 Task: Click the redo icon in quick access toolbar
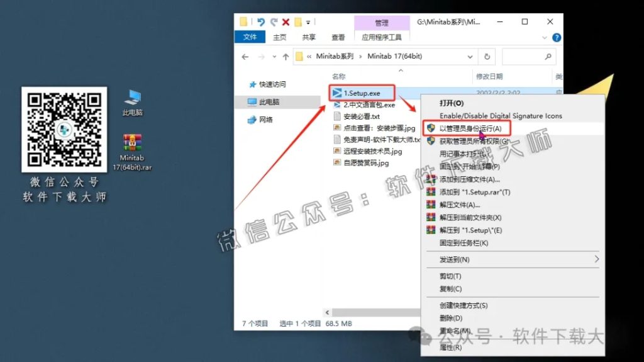[x=274, y=22]
